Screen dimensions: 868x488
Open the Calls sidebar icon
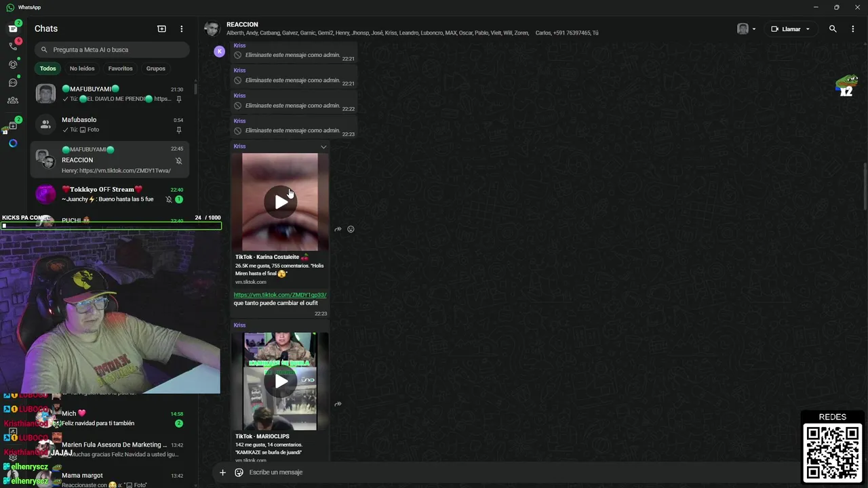click(12, 46)
